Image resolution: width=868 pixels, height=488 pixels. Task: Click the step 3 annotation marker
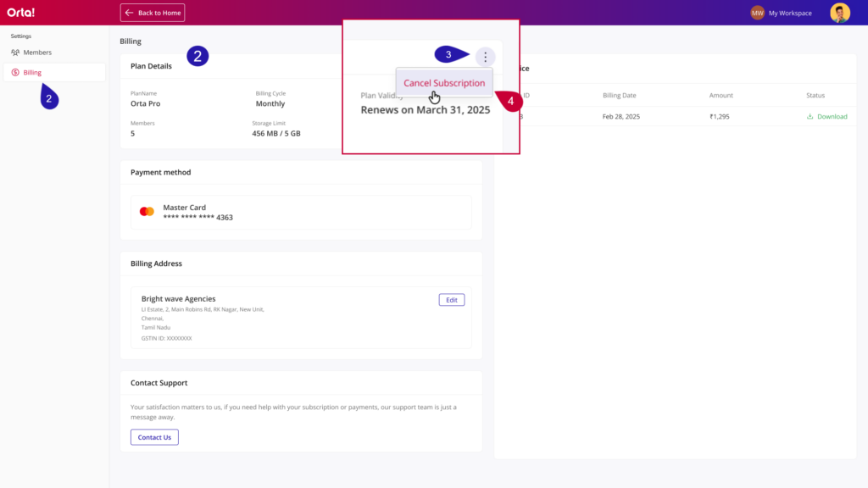(451, 55)
